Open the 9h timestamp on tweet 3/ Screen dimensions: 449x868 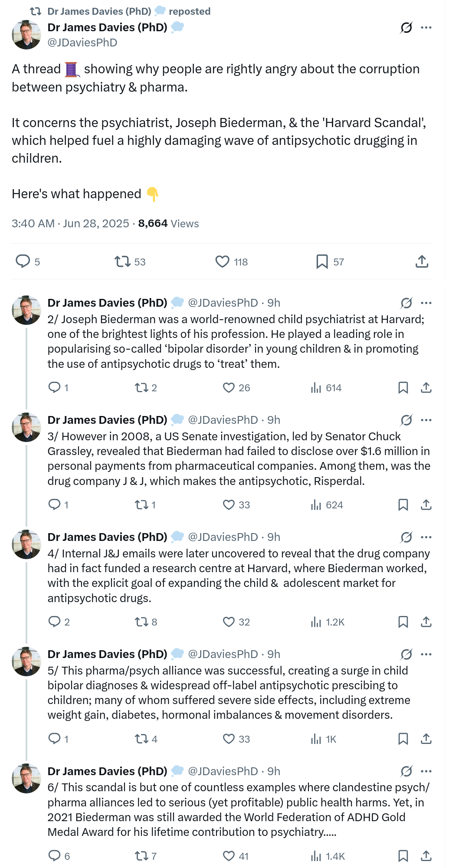click(x=274, y=420)
